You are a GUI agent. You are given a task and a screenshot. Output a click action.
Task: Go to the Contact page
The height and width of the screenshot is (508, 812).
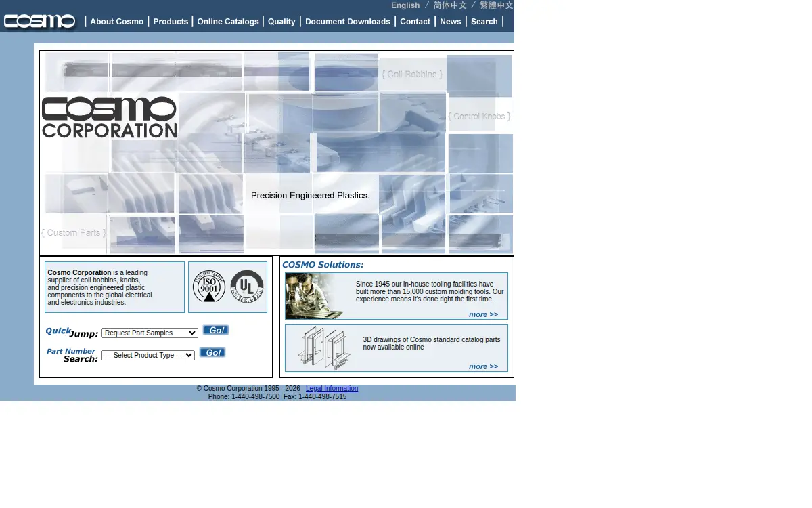415,22
